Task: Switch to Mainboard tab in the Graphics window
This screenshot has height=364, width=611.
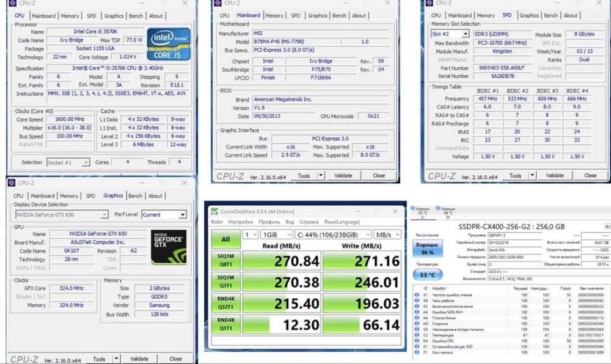Action: pyautogui.click(x=43, y=196)
